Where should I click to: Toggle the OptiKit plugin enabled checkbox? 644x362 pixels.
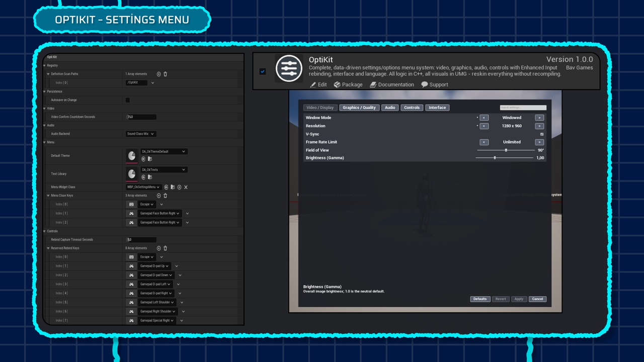point(262,71)
